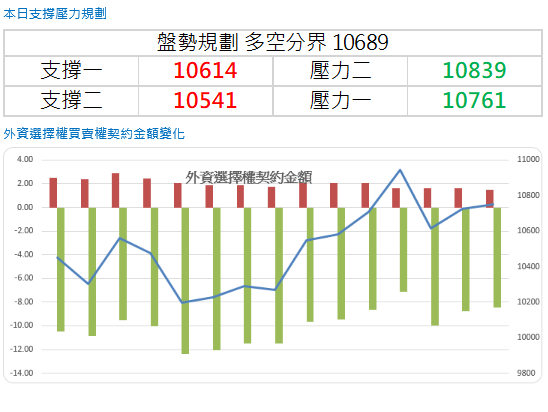Click the last green bar on the right
Viewport: 548px width, 412px height.
497,257
